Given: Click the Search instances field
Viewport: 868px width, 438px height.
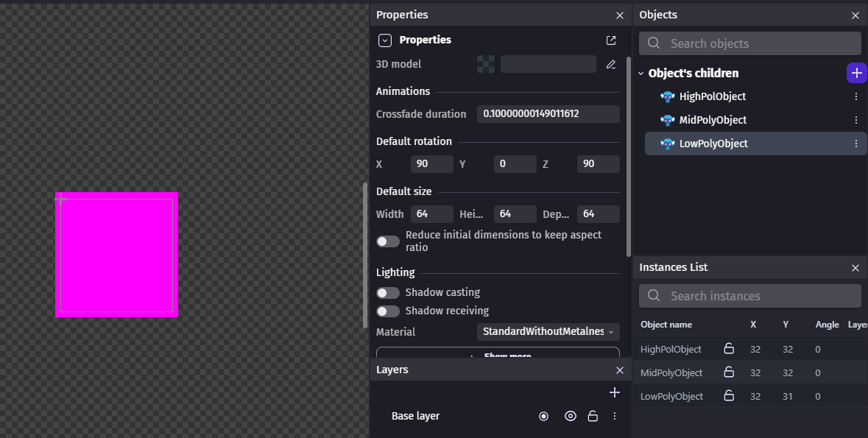Looking at the screenshot, I should click(758, 296).
